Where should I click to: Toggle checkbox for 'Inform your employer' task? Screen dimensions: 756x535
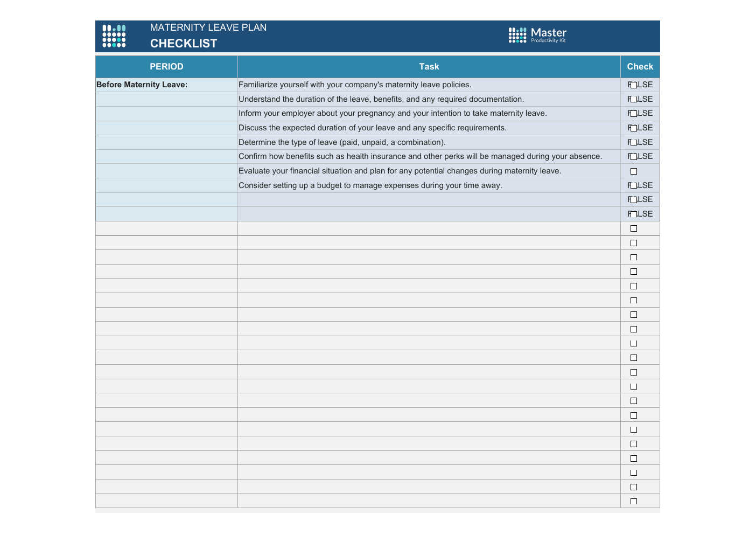pos(634,114)
